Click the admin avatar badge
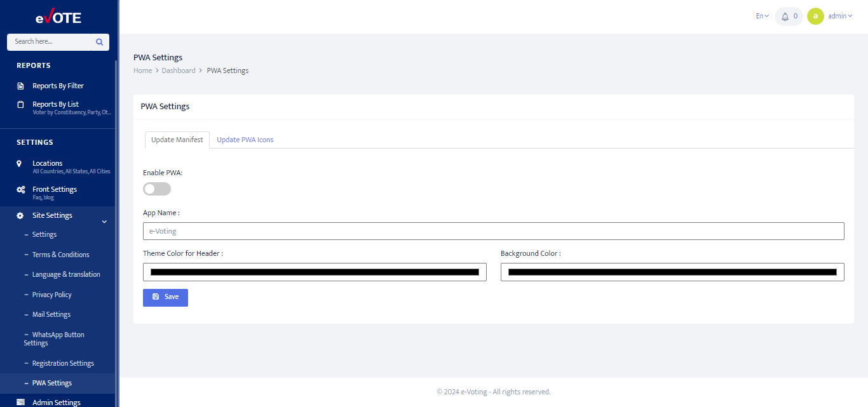Viewport: 868px width, 407px height. click(815, 16)
